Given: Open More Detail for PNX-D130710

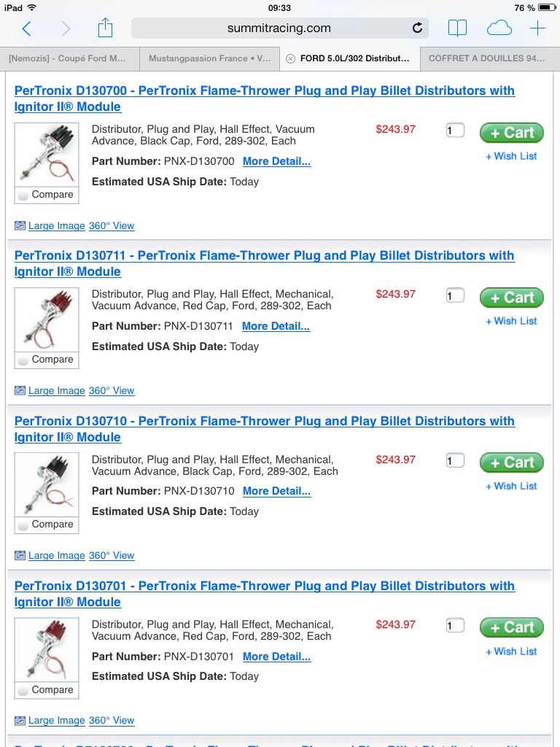Looking at the screenshot, I should pyautogui.click(x=276, y=491).
